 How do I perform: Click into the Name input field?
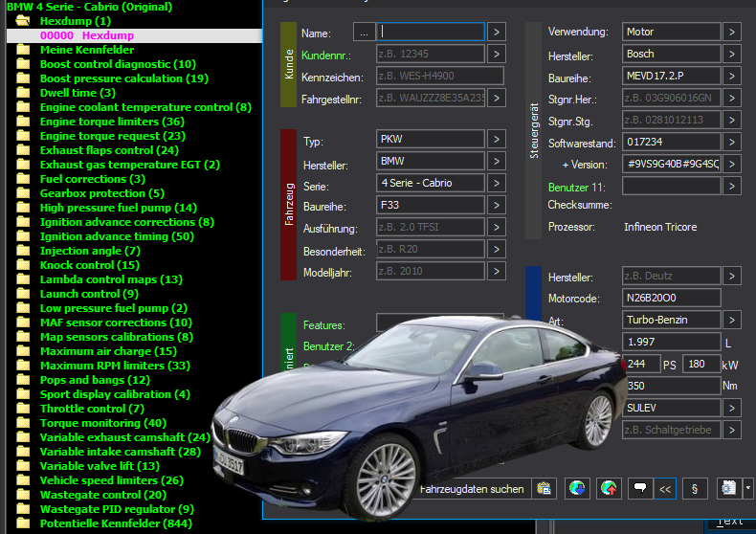tap(430, 32)
